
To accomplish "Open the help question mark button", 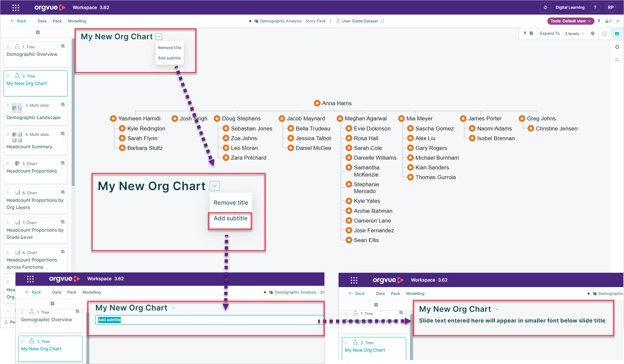I will [x=595, y=7].
